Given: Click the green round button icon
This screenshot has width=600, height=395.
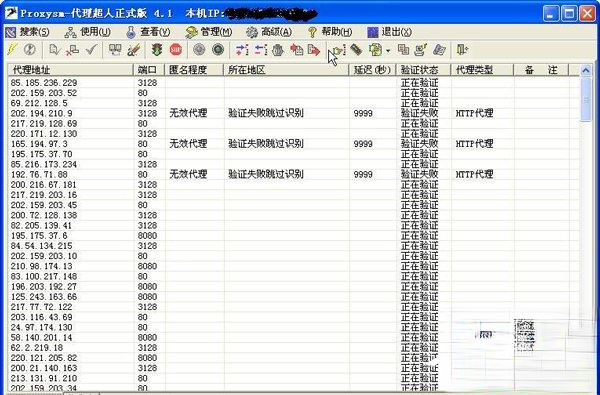Looking at the screenshot, I should [x=218, y=49].
